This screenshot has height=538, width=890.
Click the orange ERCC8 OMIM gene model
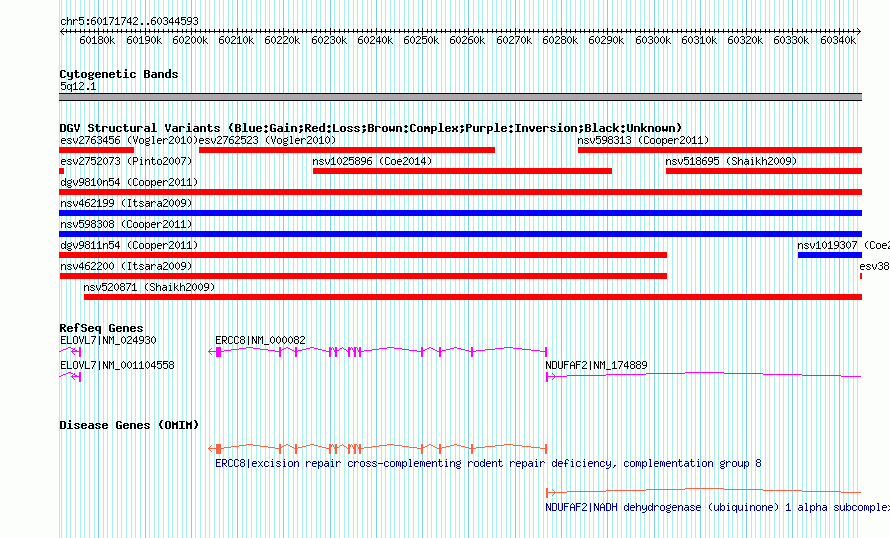[x=377, y=449]
